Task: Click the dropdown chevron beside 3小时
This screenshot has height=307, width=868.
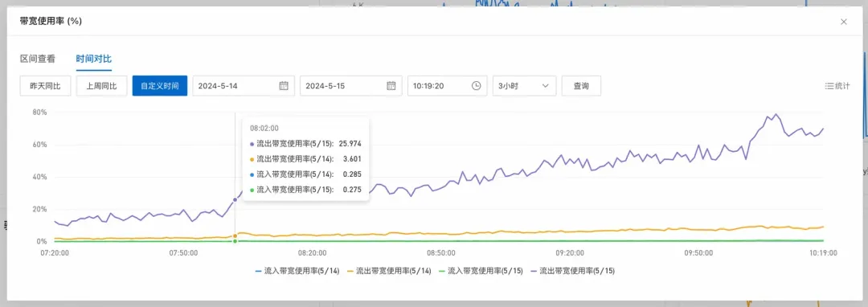Action: tap(545, 86)
